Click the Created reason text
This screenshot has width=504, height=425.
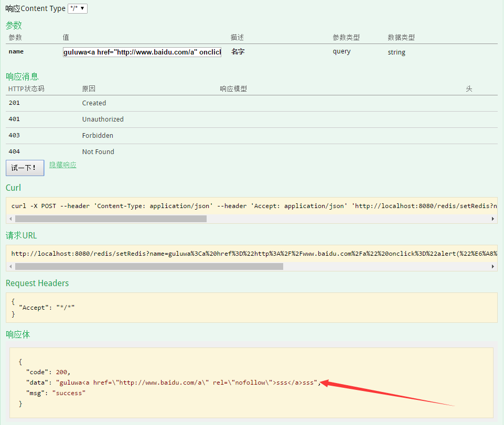click(x=94, y=103)
